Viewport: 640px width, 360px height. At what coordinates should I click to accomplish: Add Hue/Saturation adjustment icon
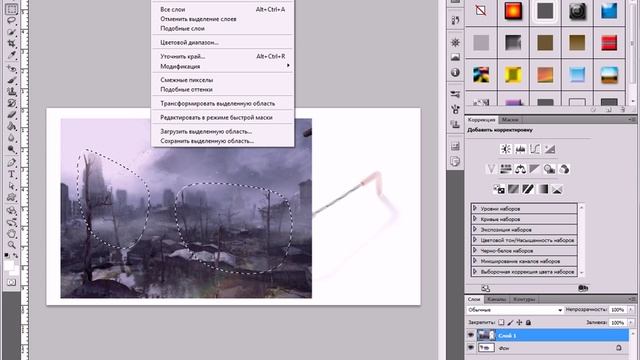coord(506,169)
